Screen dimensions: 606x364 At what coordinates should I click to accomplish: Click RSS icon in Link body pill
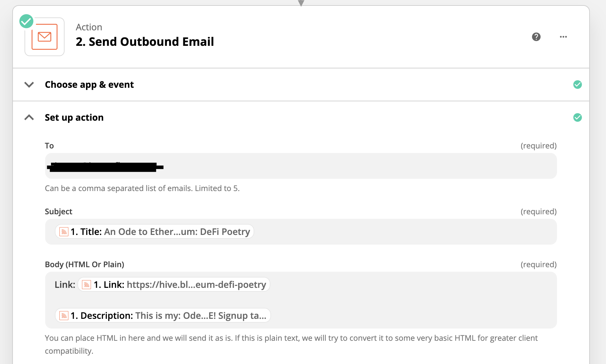(86, 285)
